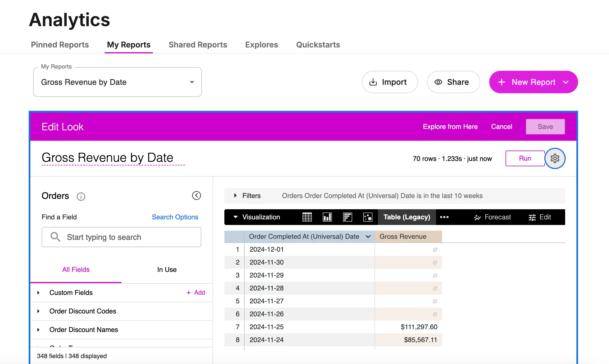Image resolution: width=609 pixels, height=364 pixels.
Task: Open the My Reports dropdown
Action: click(x=118, y=82)
